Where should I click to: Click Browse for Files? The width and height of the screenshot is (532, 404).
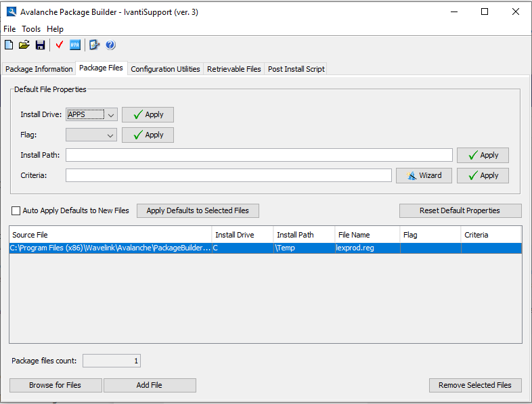coord(56,385)
